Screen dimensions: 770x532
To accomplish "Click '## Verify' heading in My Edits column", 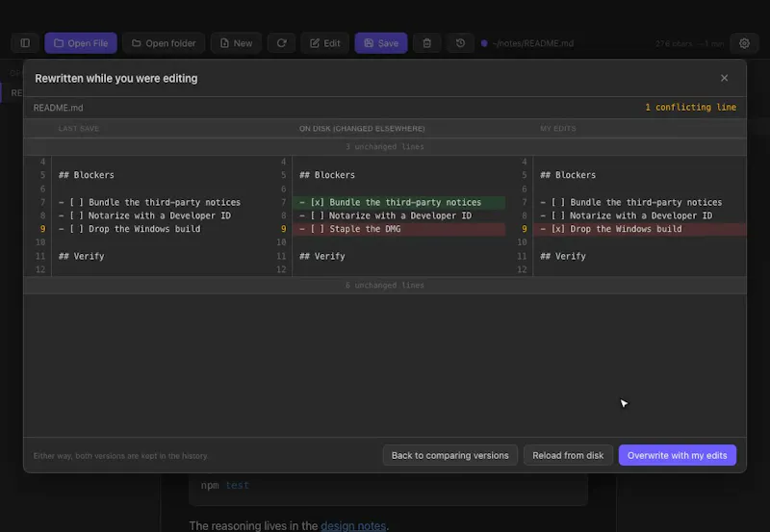I will click(563, 256).
